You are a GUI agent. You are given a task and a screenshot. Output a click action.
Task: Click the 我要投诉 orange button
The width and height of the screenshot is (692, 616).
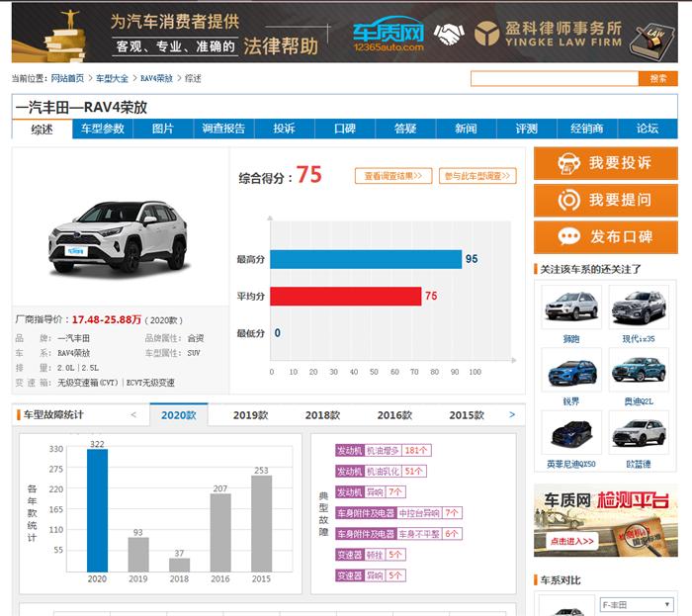pos(605,163)
